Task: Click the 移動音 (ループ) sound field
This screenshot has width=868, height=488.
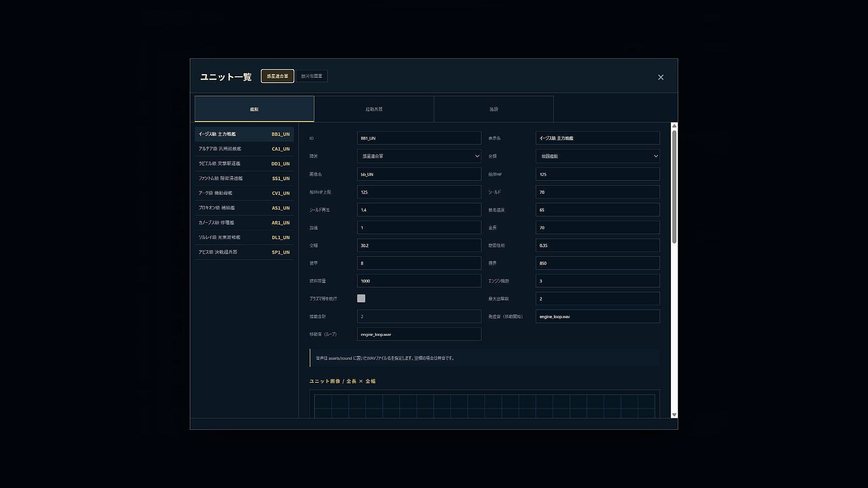Action: click(419, 334)
